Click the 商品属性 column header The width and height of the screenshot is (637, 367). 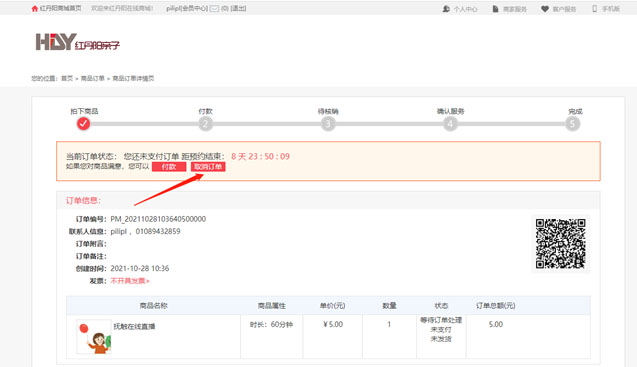click(x=272, y=306)
